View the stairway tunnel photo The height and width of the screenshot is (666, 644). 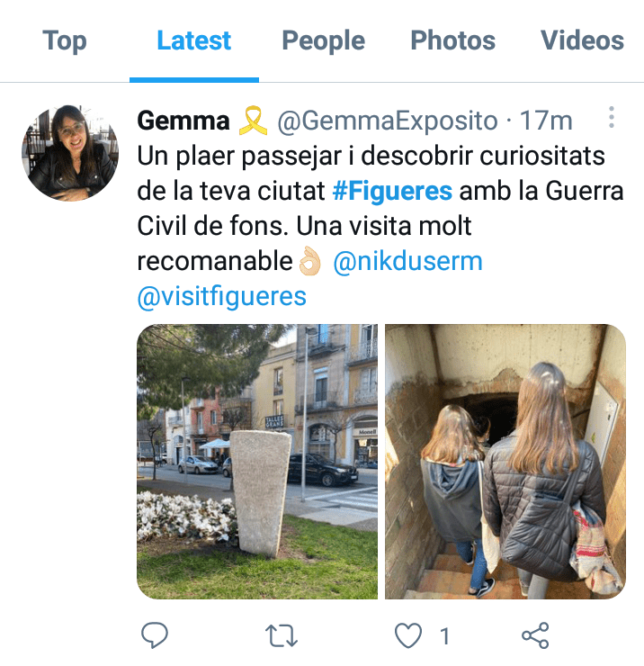coord(505,462)
